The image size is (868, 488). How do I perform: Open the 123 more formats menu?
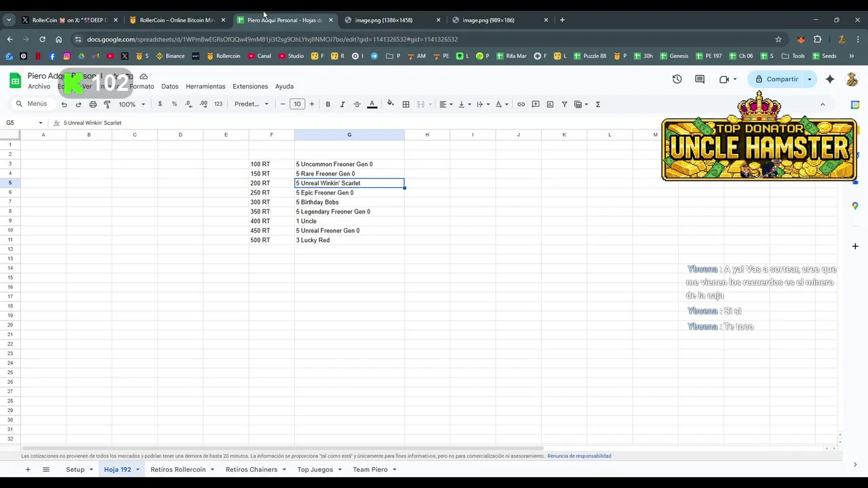[x=218, y=104]
